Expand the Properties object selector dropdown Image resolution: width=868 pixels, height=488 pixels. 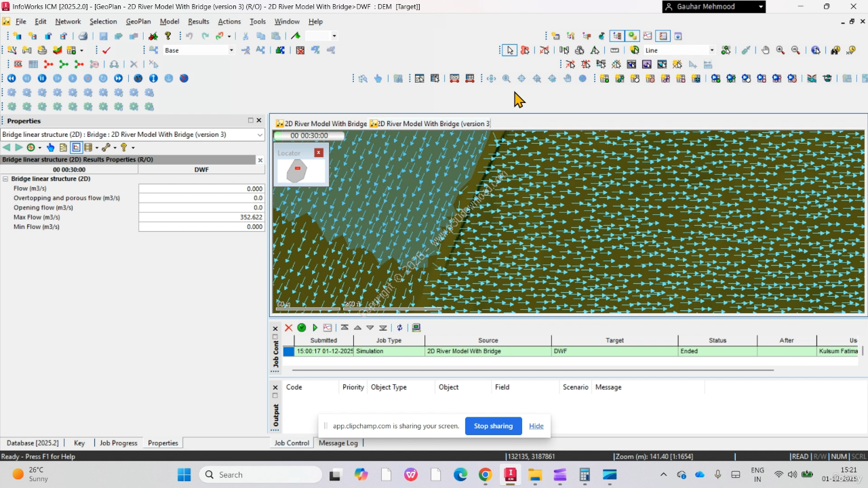(260, 135)
